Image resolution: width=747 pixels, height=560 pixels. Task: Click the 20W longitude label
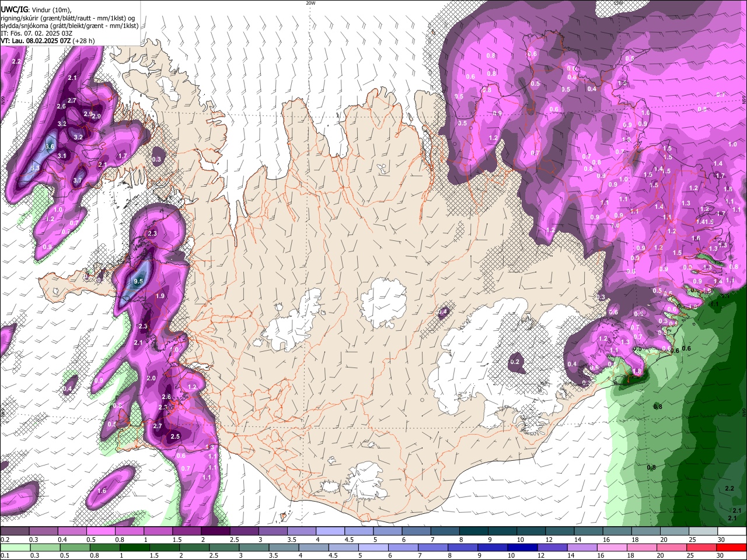coord(310,3)
